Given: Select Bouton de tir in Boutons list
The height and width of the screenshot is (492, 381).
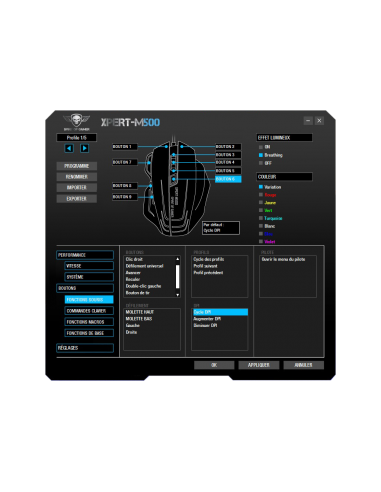Looking at the screenshot, I should pos(137,293).
